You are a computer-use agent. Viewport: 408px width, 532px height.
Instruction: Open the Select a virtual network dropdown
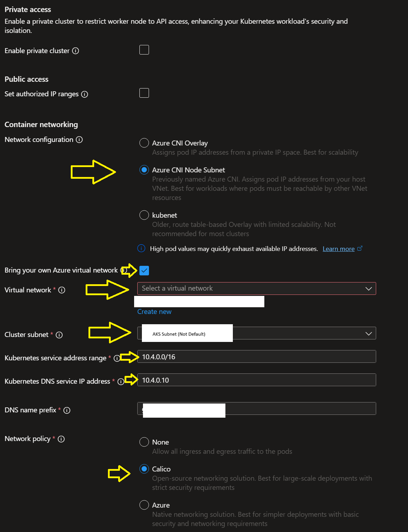(256, 288)
